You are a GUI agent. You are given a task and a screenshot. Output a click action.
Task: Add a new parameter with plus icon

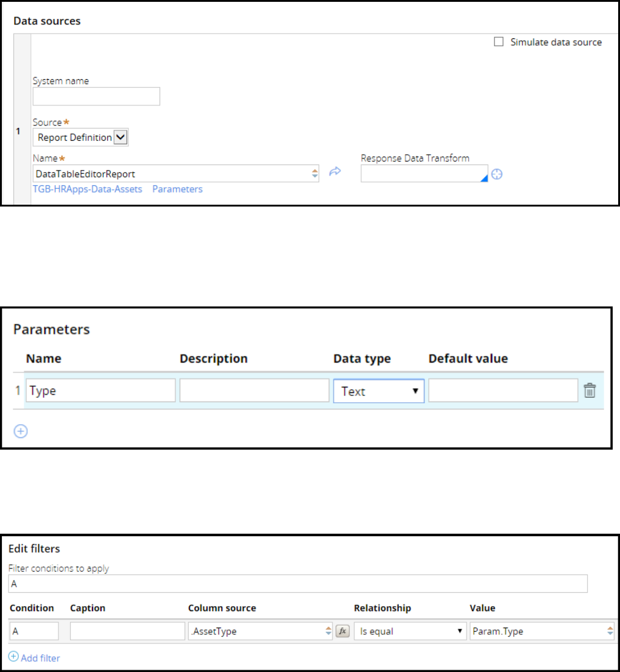[21, 431]
